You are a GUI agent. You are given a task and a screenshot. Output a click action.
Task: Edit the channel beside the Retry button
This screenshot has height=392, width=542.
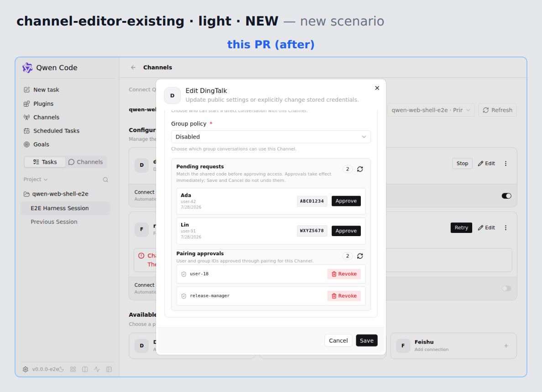(x=486, y=227)
